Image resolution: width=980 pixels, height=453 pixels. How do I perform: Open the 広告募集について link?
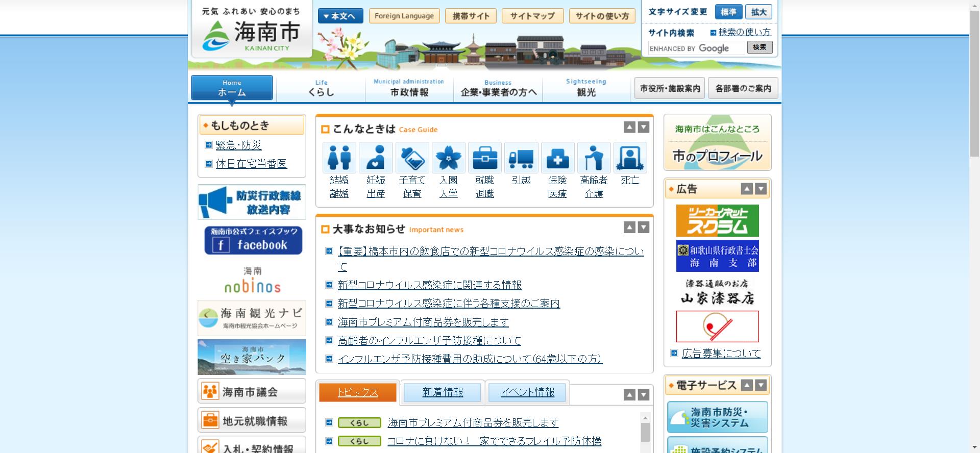721,353
